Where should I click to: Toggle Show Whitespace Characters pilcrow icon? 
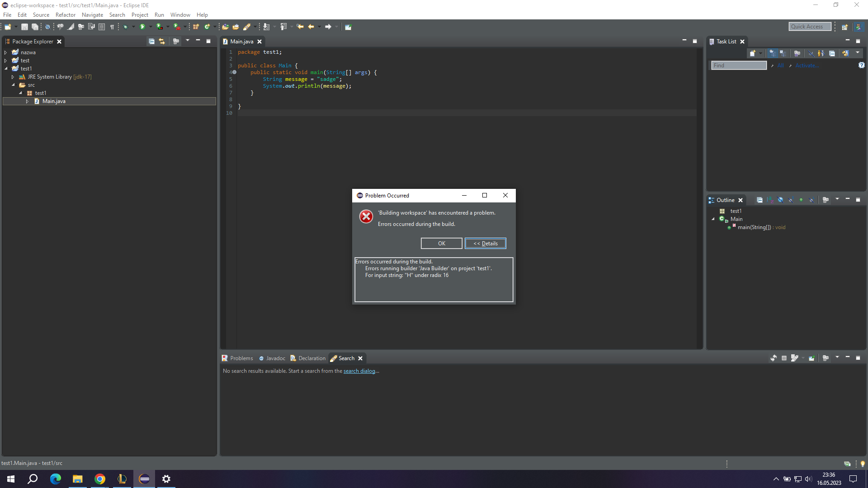point(112,27)
